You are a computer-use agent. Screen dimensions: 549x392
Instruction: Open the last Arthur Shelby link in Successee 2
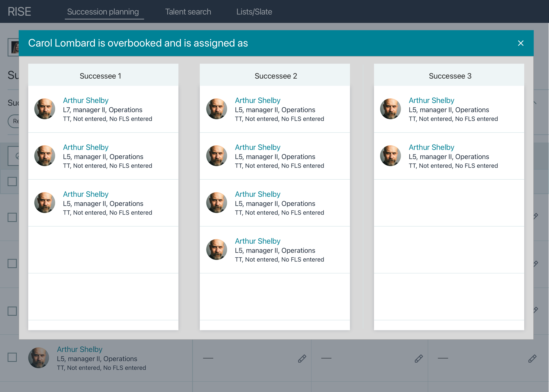tap(258, 241)
